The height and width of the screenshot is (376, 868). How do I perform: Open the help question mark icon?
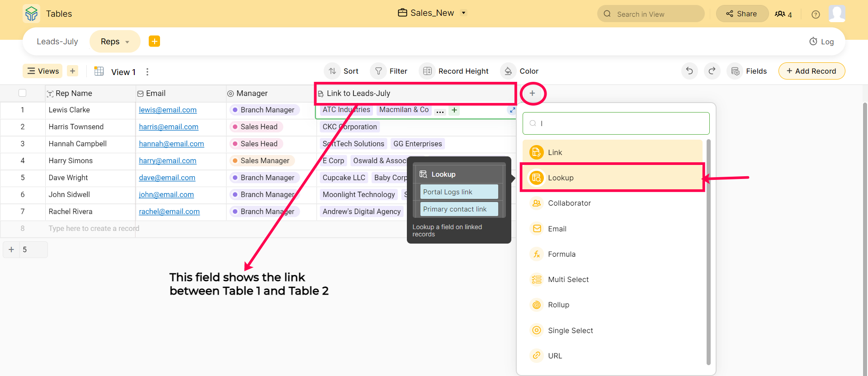tap(815, 14)
